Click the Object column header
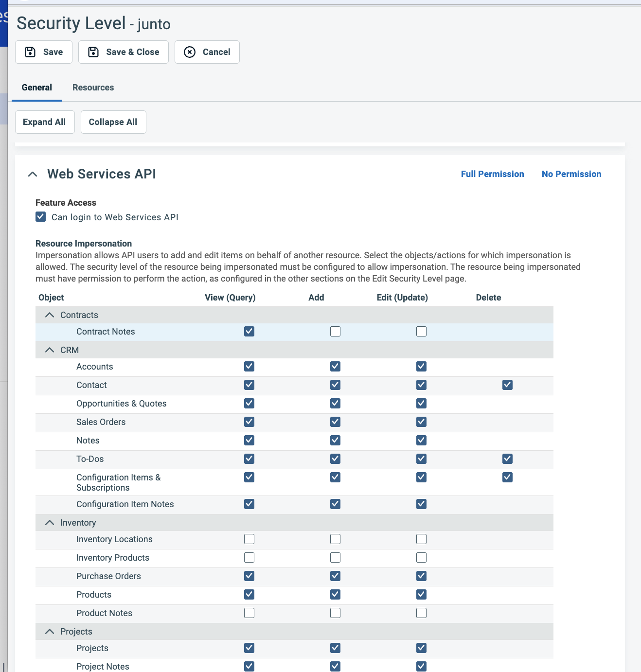Screen dimensions: 641x672 click(x=51, y=298)
